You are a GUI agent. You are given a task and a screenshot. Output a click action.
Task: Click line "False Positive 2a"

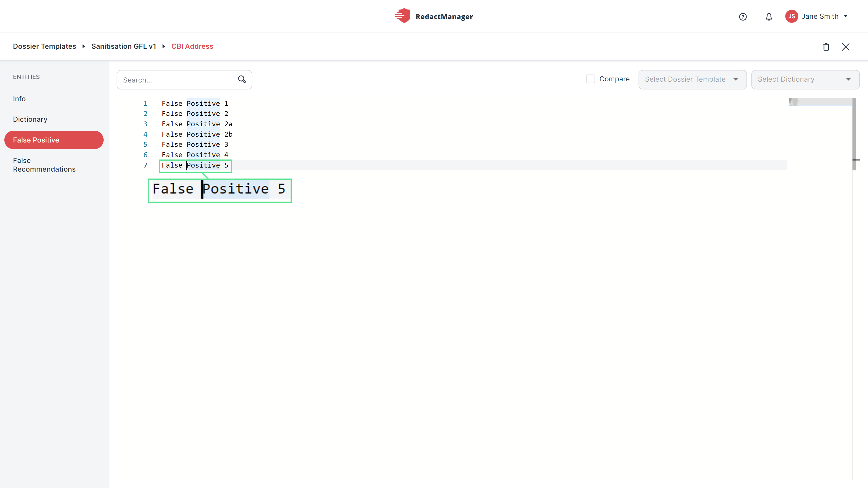[197, 124]
